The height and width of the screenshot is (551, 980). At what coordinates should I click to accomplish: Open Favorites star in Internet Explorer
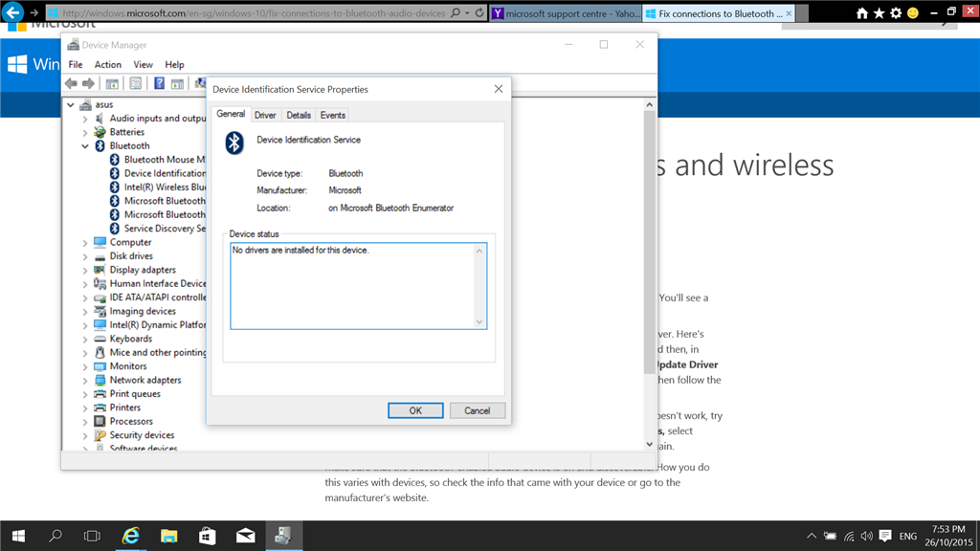pyautogui.click(x=880, y=13)
